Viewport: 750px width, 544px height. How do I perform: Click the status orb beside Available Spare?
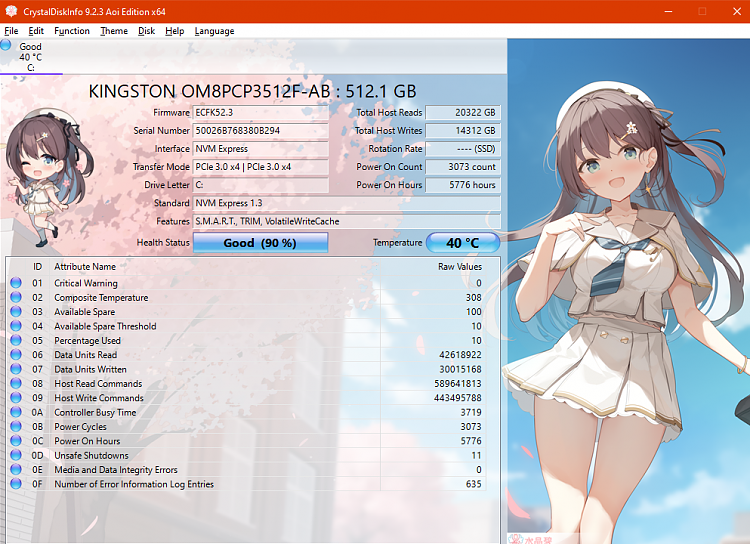pyautogui.click(x=16, y=312)
